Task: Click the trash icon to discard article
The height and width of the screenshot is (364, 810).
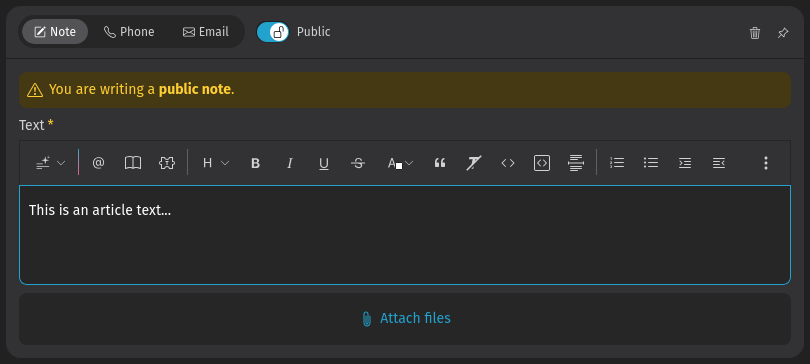Action: (x=755, y=33)
